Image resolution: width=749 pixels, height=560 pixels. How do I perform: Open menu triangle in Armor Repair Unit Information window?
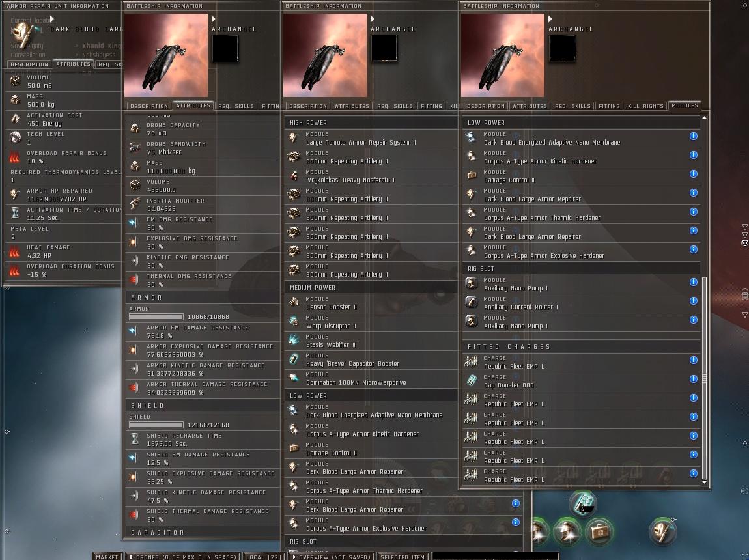click(52, 19)
